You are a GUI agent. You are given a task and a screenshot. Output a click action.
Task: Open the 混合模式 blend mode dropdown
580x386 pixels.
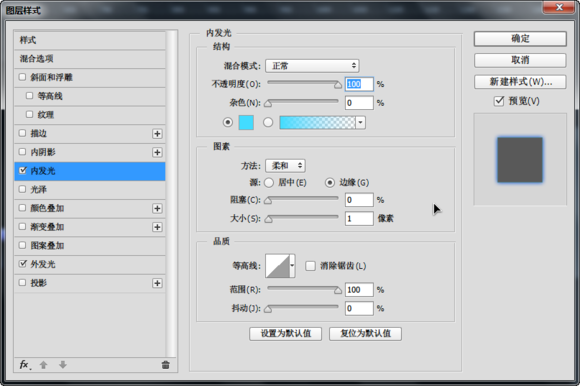pos(312,66)
